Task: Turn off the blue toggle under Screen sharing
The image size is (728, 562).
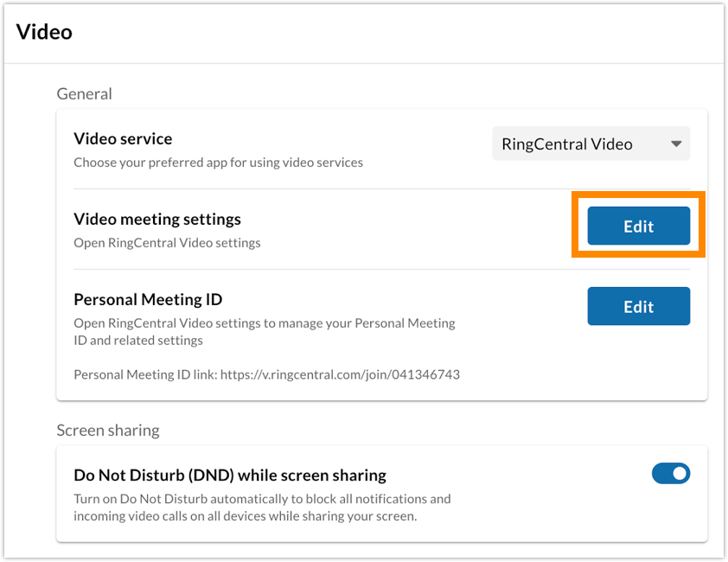Action: tap(671, 474)
